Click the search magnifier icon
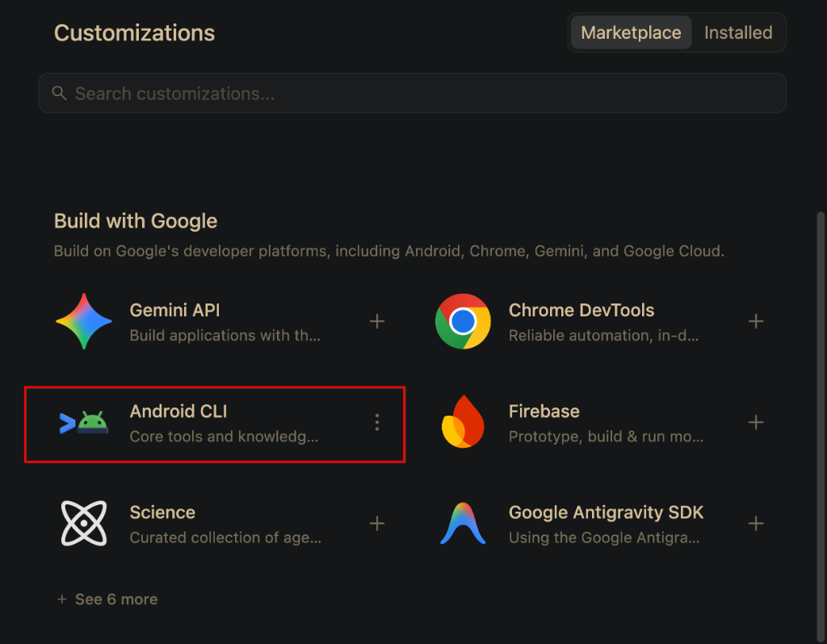 tap(59, 94)
